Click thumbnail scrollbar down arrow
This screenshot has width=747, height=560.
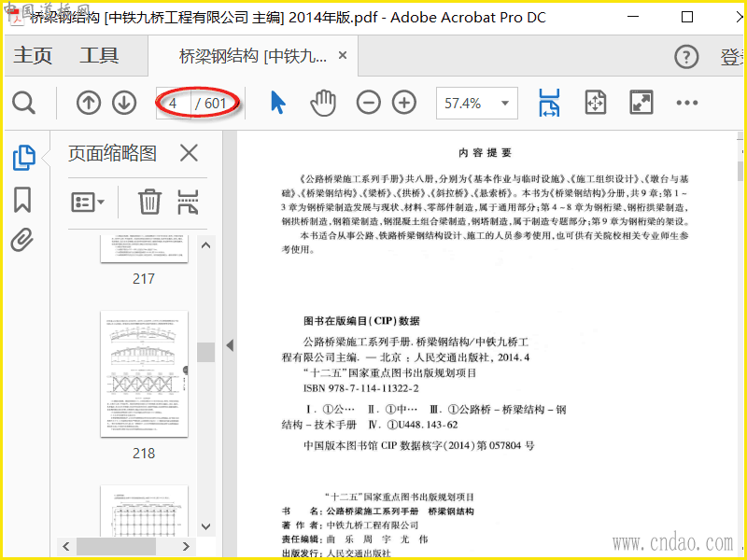(x=205, y=526)
